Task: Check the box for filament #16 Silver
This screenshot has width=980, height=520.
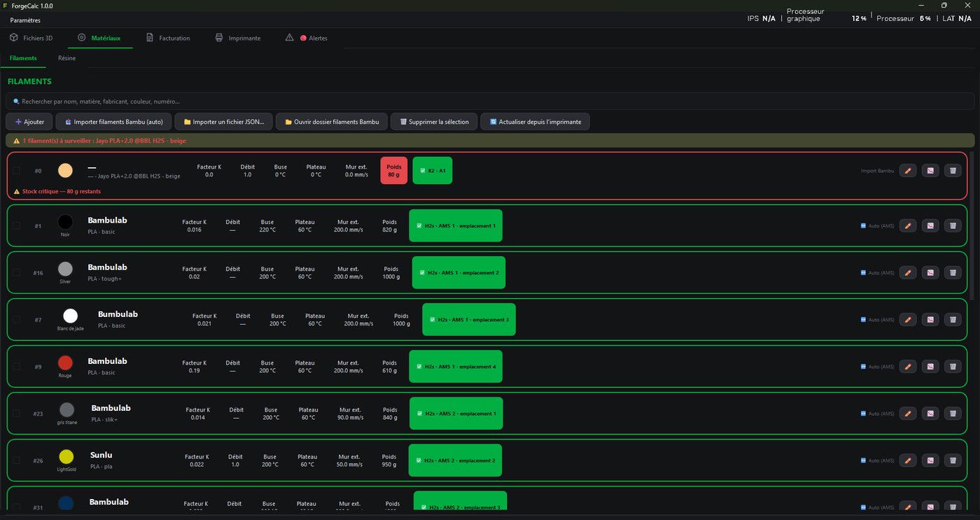Action: pyautogui.click(x=16, y=272)
